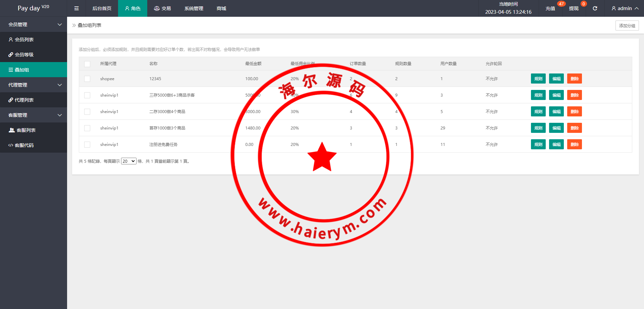
Task: Click 规则 button for 二存3000做4个商品 row
Action: [538, 112]
